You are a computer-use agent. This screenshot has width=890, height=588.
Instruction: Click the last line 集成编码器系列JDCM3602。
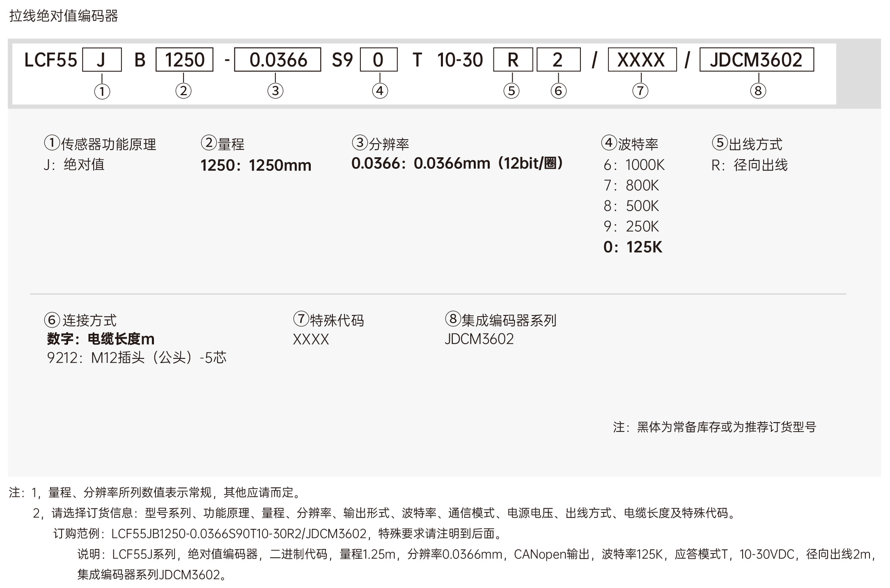[x=152, y=574]
